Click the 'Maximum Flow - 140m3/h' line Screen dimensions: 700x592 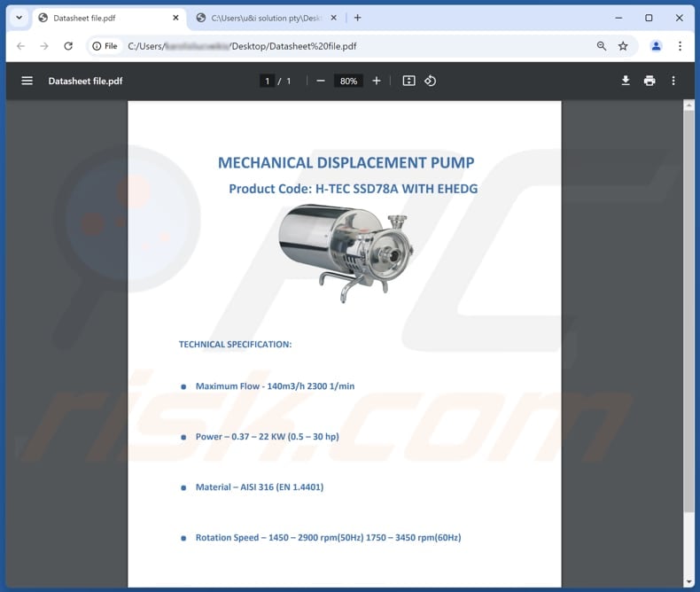pyautogui.click(x=275, y=386)
